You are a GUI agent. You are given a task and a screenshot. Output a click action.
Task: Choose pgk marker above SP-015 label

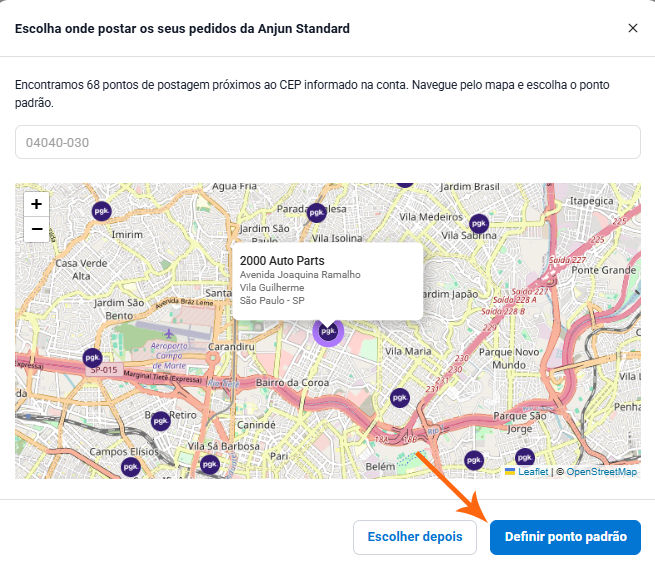click(92, 357)
